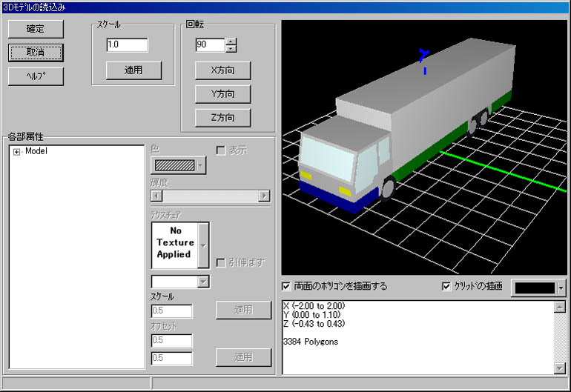This screenshot has height=392, width=571.
Task: Click the hatched color swatch under 色
Action: (175, 165)
